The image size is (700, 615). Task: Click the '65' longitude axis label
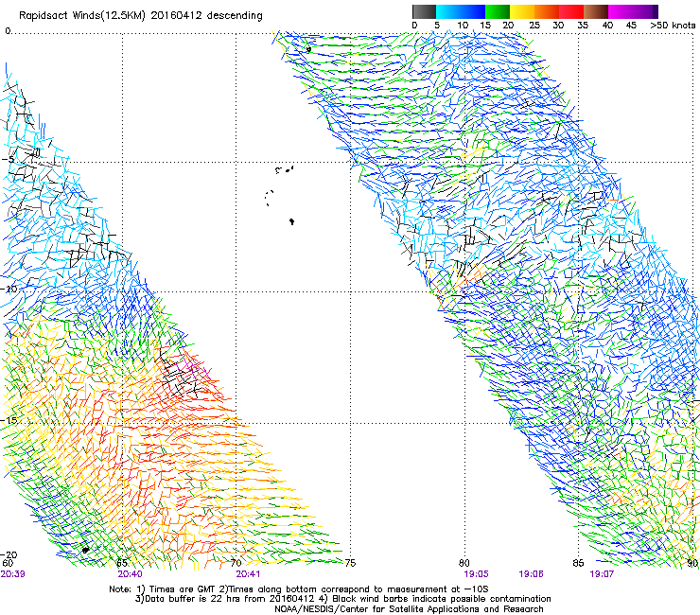coord(122,563)
